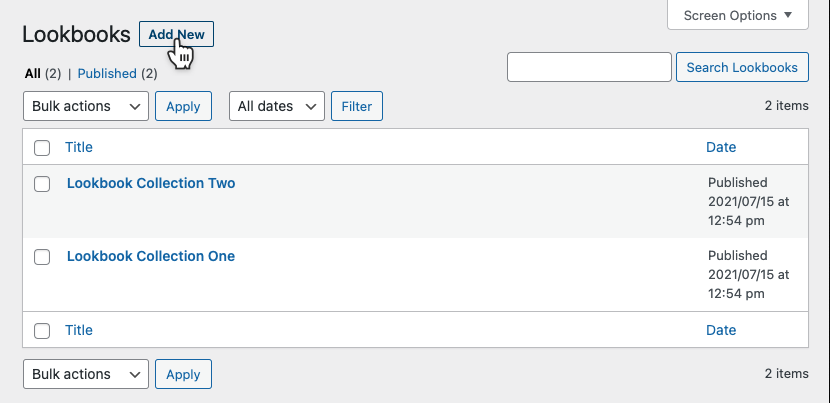Click the Filter button
830x403 pixels.
(356, 106)
